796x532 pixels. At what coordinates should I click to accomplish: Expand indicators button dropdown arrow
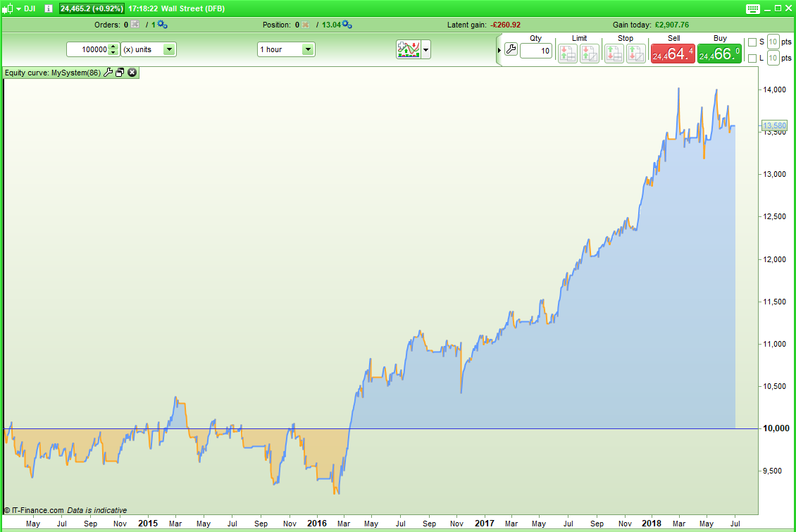426,50
